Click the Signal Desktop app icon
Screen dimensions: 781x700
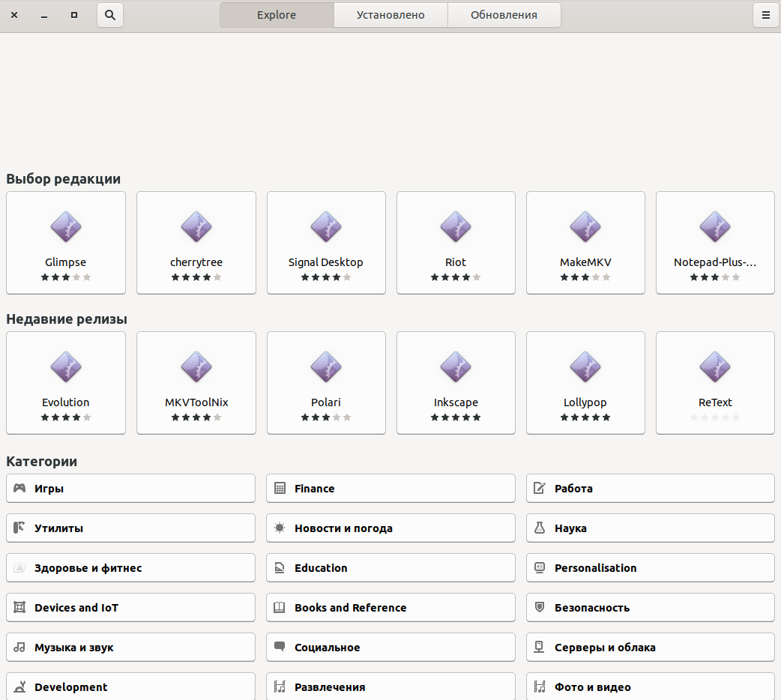click(326, 226)
